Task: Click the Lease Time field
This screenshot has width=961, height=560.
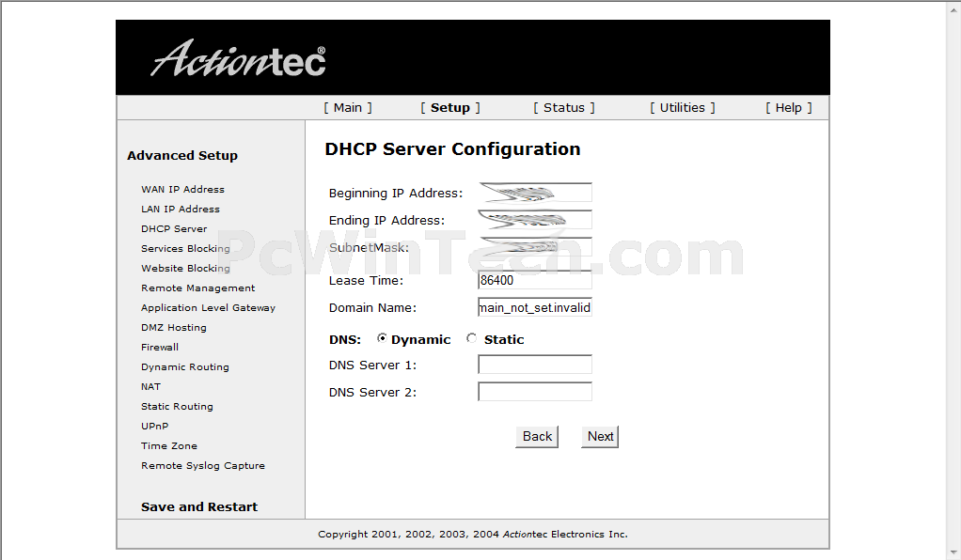Action: coord(535,280)
